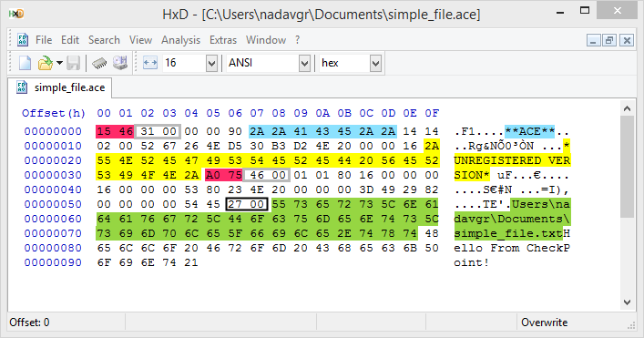Click the vertical scrollbar thumb

[627, 167]
